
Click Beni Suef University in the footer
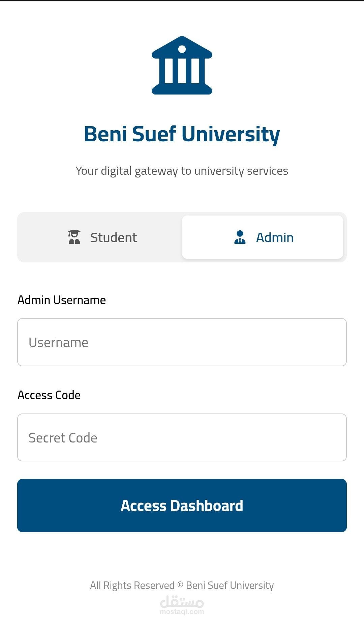(230, 586)
